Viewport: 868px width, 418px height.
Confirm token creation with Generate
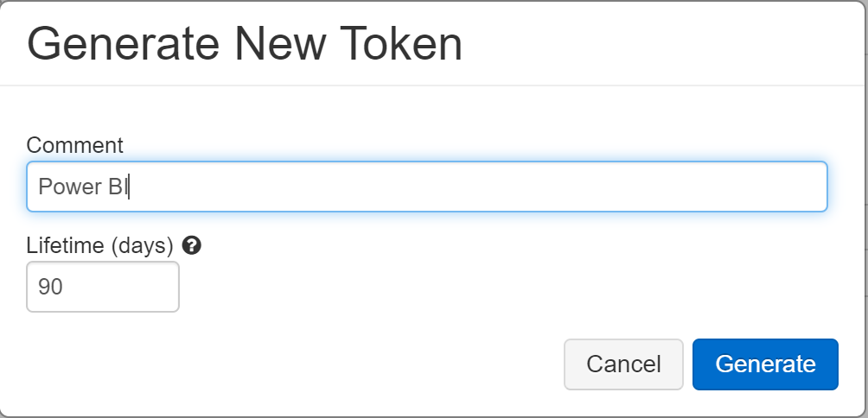point(765,364)
